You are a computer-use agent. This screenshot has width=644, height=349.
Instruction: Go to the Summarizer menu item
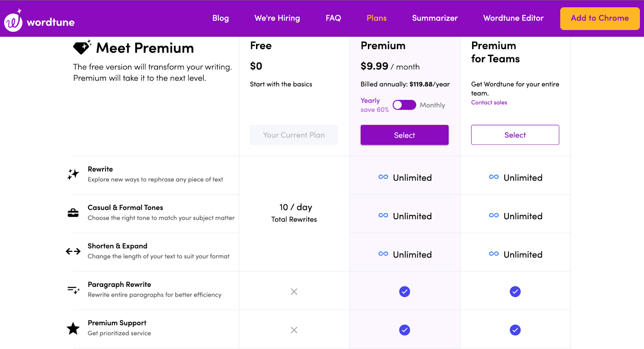435,18
